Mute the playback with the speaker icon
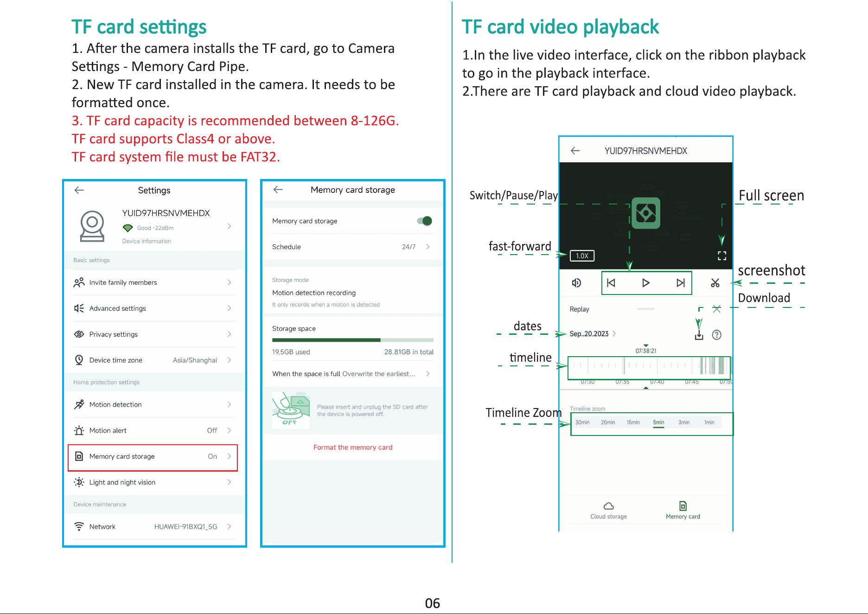 pyautogui.click(x=576, y=283)
